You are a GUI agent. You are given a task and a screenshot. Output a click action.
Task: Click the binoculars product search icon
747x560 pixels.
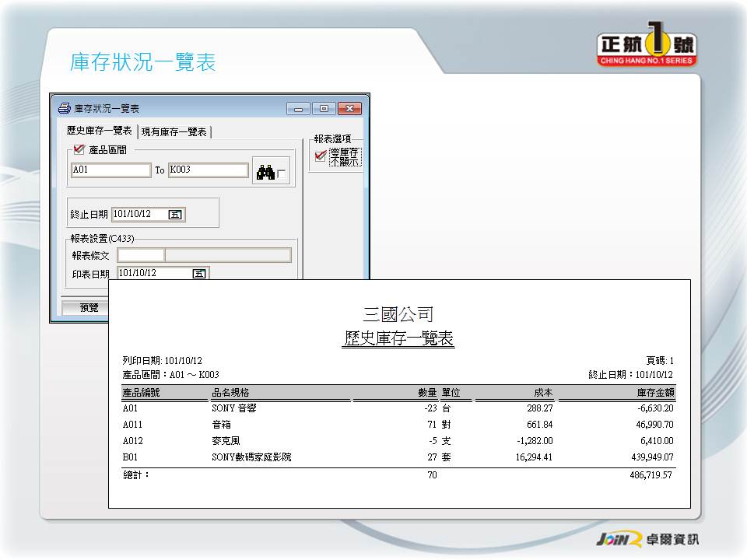point(265,172)
